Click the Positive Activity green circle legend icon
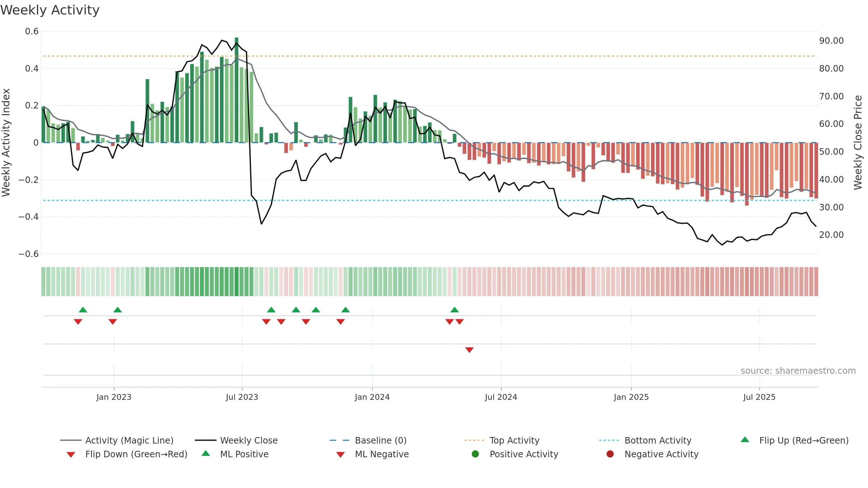Image resolution: width=868 pixels, height=488 pixels. pyautogui.click(x=476, y=454)
